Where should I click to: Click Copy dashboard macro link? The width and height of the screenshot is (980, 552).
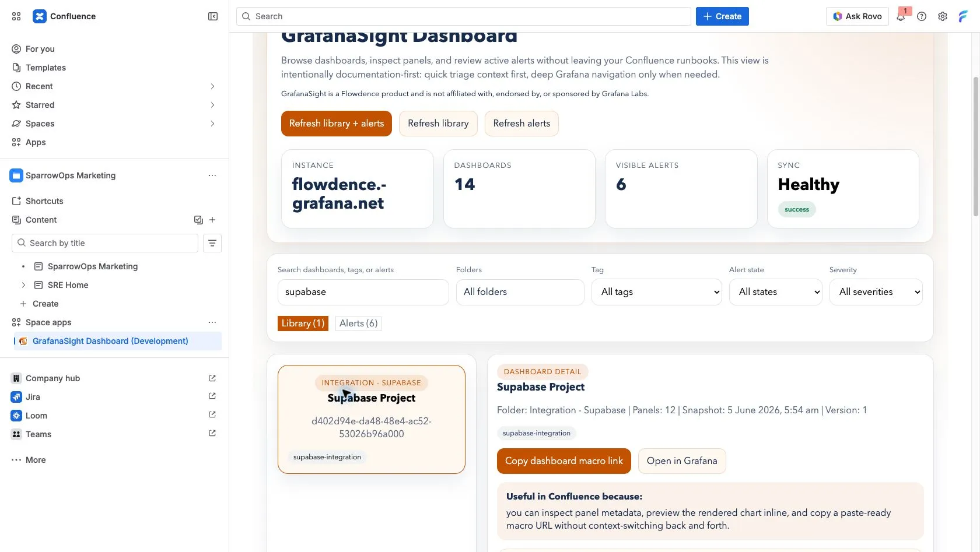[564, 461]
